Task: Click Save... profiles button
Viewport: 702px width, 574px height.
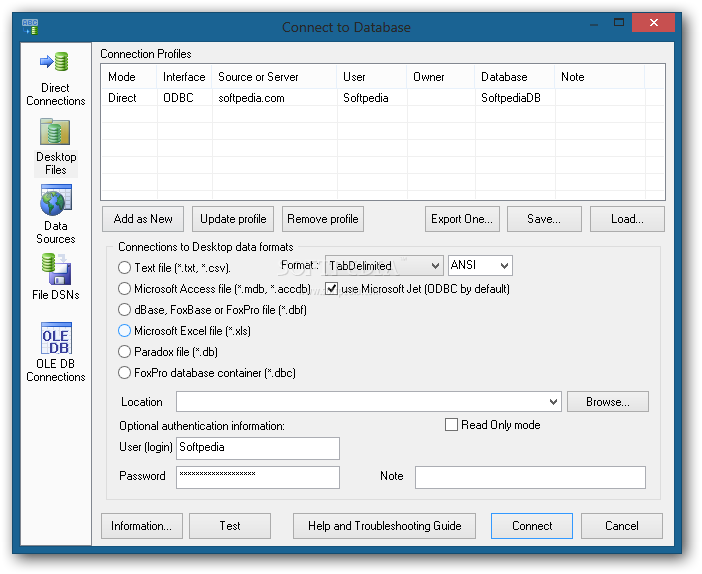Action: tap(544, 219)
